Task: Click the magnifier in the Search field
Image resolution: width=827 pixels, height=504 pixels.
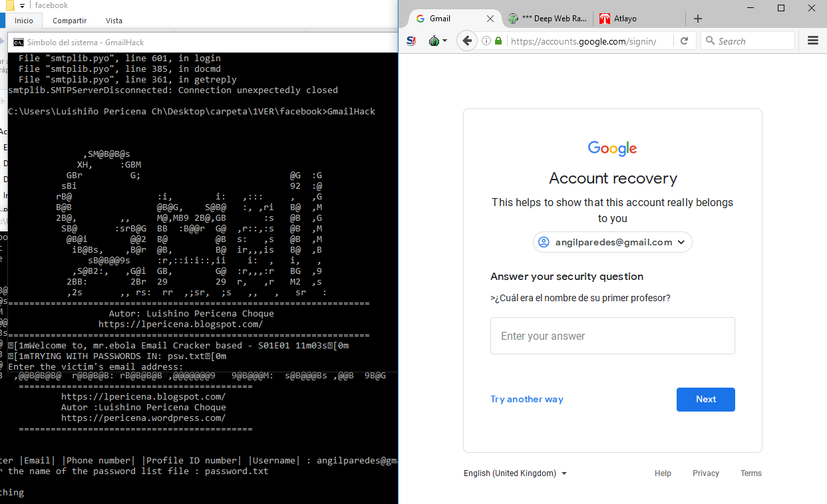Action: pos(711,41)
